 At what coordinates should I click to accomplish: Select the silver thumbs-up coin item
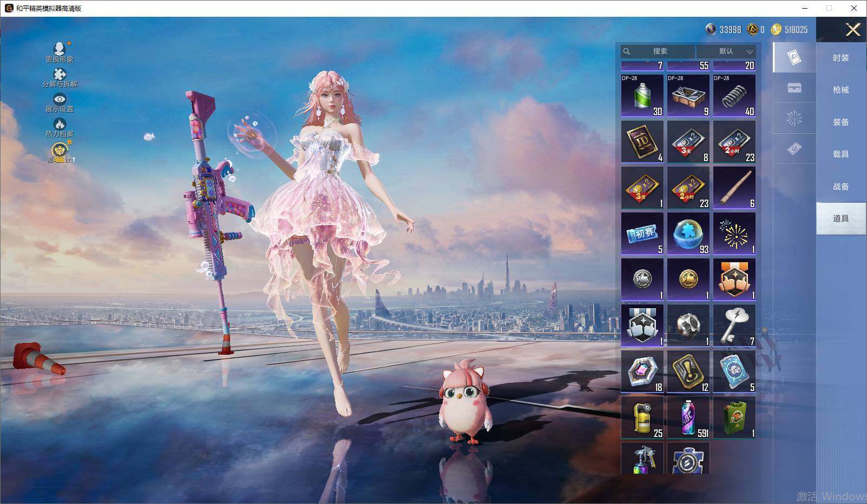click(x=642, y=280)
